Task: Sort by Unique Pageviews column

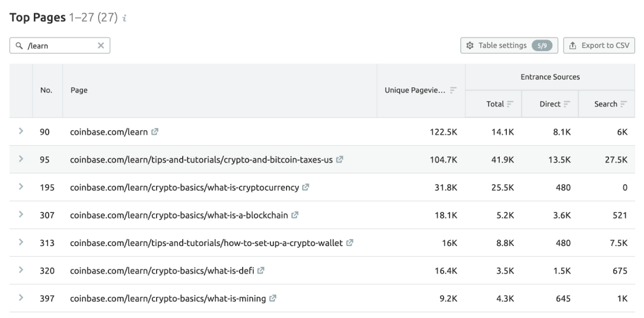Action: click(x=453, y=90)
